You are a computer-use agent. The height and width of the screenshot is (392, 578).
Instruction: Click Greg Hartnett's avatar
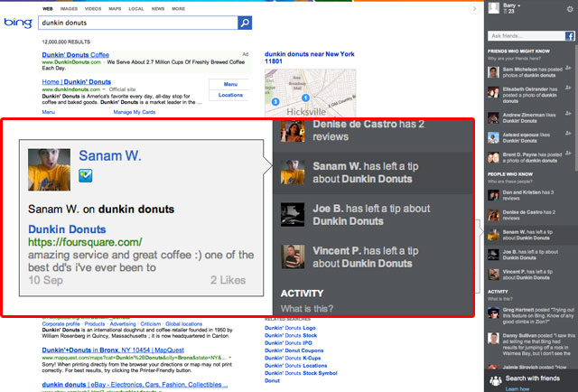[493, 313]
